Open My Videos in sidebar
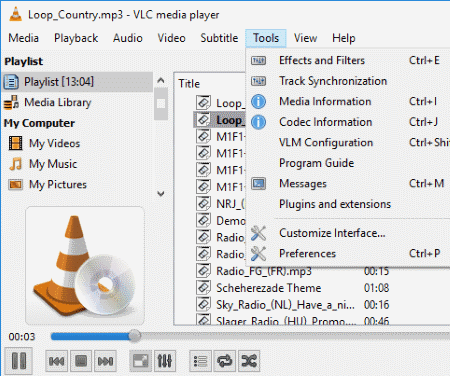450x376 pixels. click(77, 144)
